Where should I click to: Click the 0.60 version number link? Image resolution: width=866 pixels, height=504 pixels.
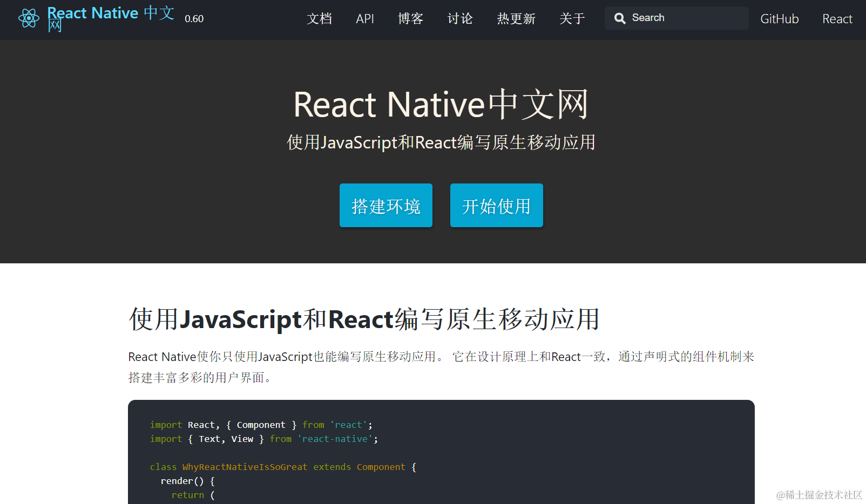(194, 19)
